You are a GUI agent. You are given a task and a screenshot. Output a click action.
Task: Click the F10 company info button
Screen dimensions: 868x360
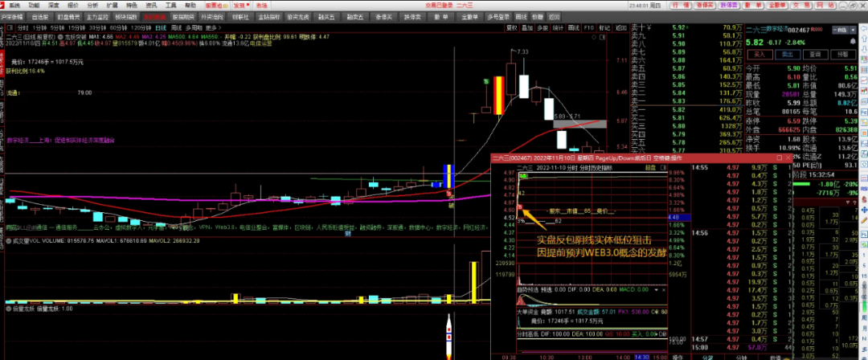(x=589, y=28)
